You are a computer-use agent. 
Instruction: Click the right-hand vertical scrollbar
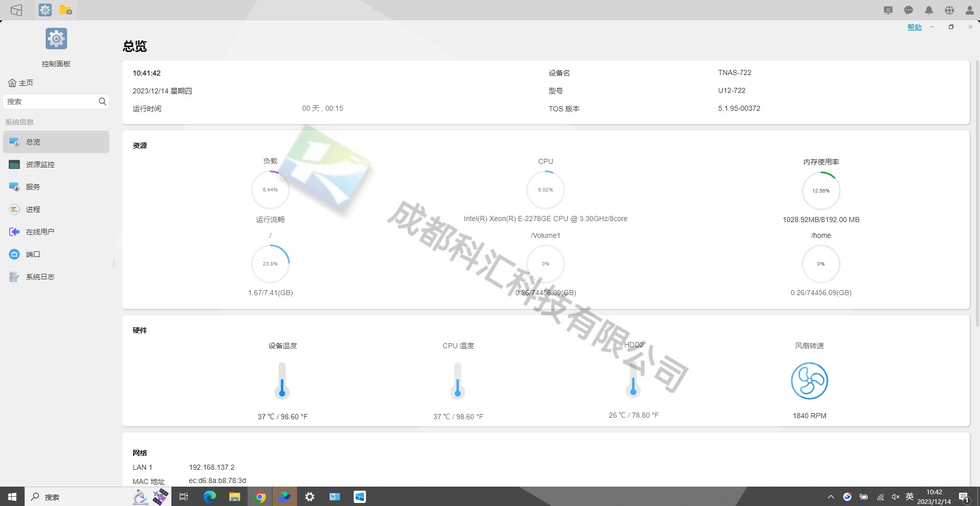(x=977, y=194)
